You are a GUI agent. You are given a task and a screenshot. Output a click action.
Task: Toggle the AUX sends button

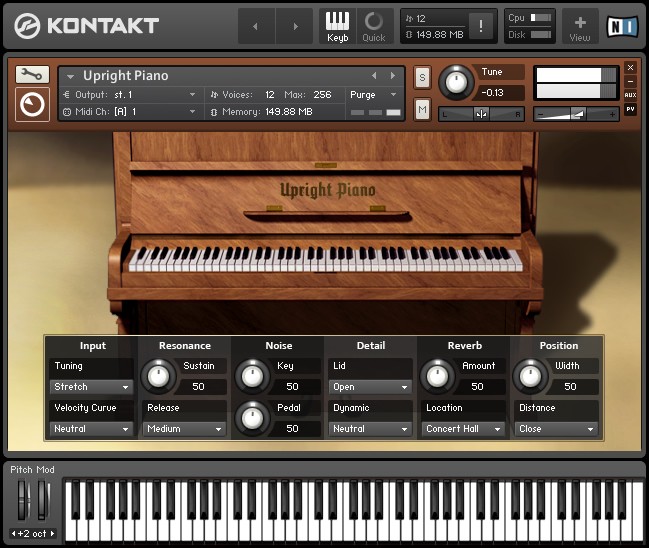[630, 95]
